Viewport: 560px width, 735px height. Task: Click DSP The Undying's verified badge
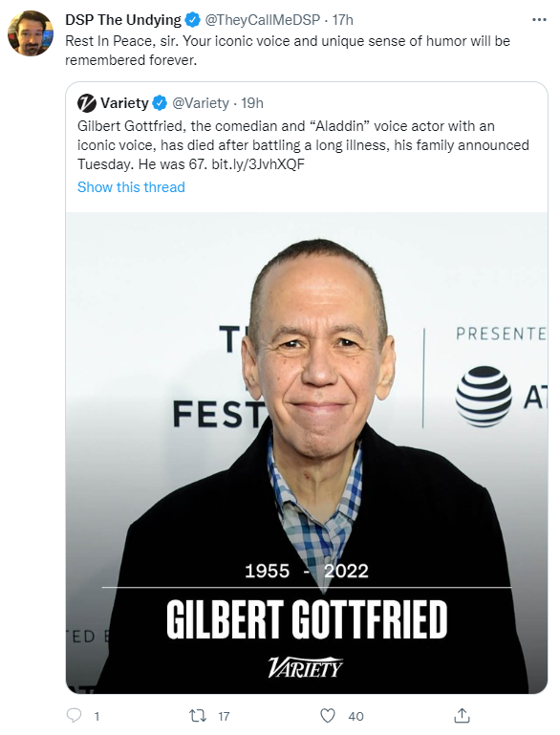193,20
